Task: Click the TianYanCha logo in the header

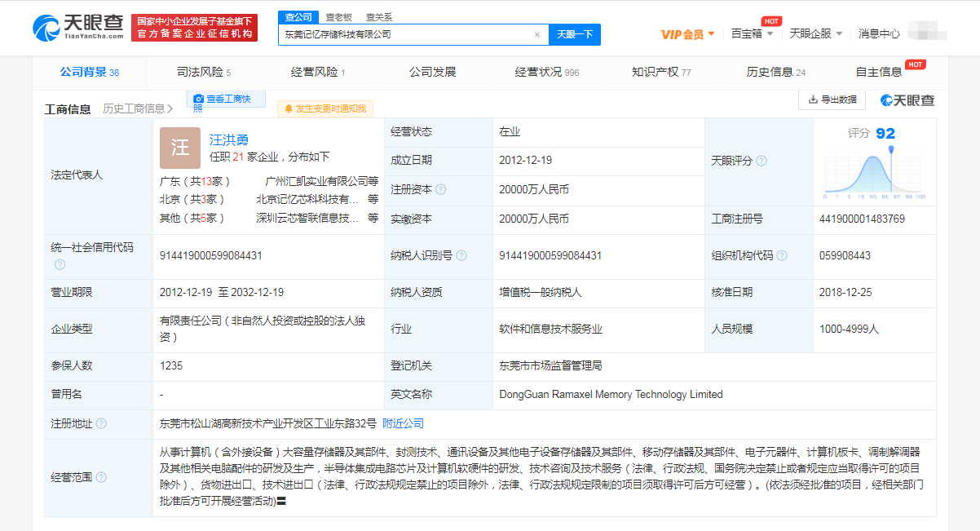Action: pos(78,29)
